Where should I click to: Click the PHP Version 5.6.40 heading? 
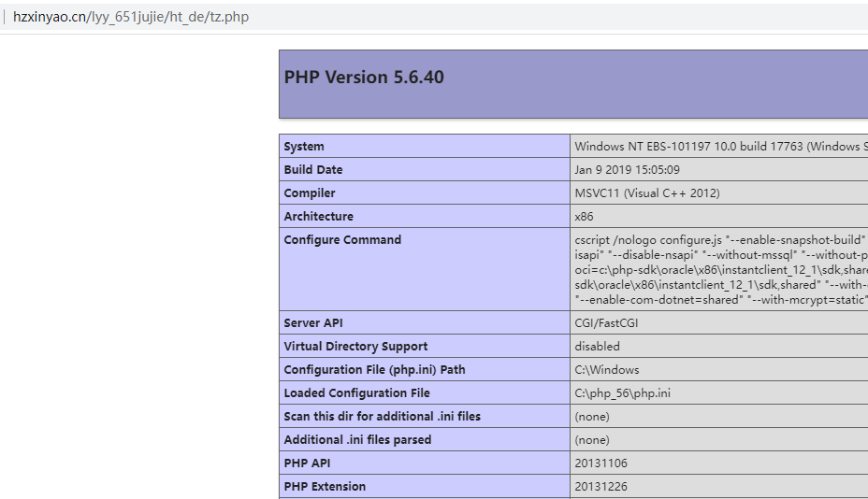[x=364, y=78]
